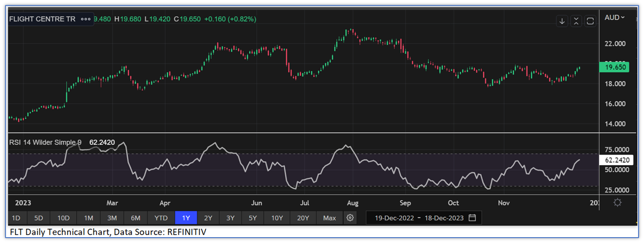Open the three-dot menu beside Flight Centre
644x243 pixels.
(84, 19)
